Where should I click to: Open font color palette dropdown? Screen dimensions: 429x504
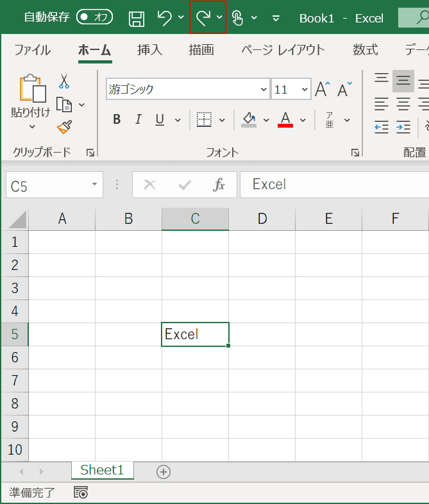click(x=303, y=120)
